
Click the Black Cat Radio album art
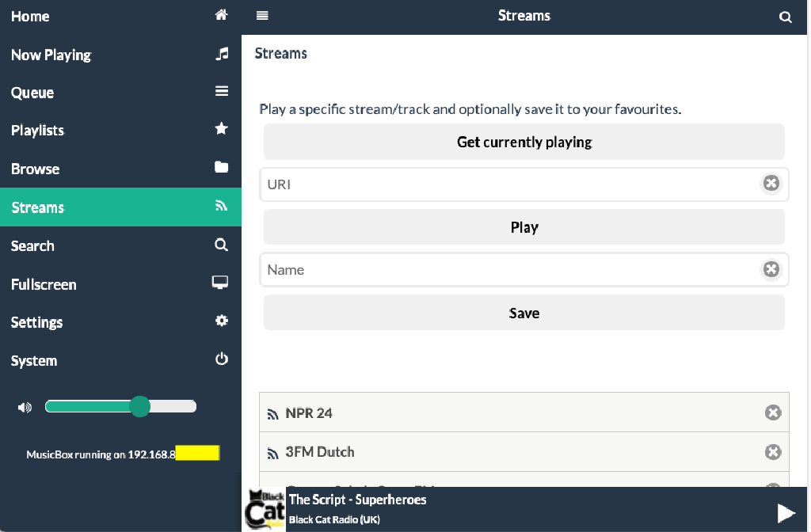pyautogui.click(x=265, y=509)
